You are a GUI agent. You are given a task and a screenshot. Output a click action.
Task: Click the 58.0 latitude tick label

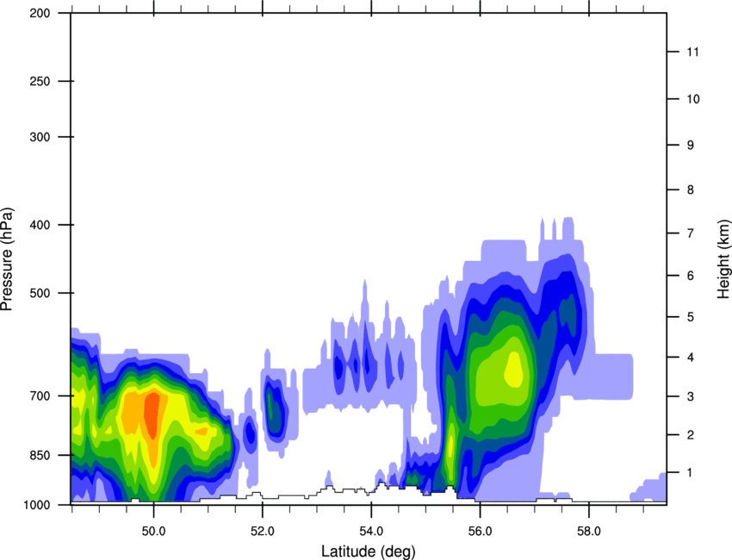pos(589,532)
